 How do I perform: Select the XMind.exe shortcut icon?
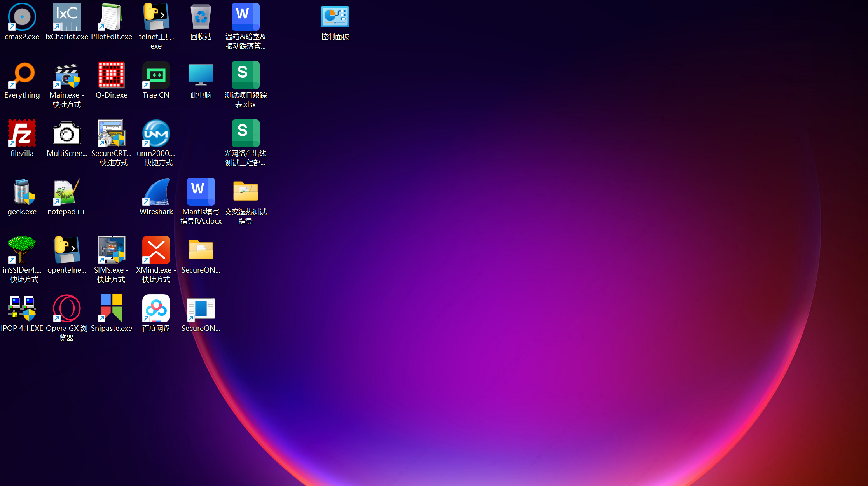click(156, 260)
